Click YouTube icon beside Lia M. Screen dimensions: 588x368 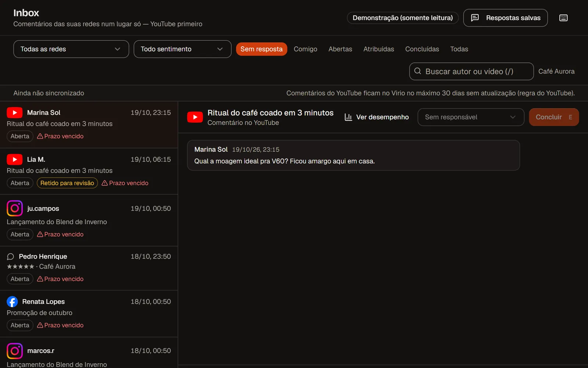[15, 159]
